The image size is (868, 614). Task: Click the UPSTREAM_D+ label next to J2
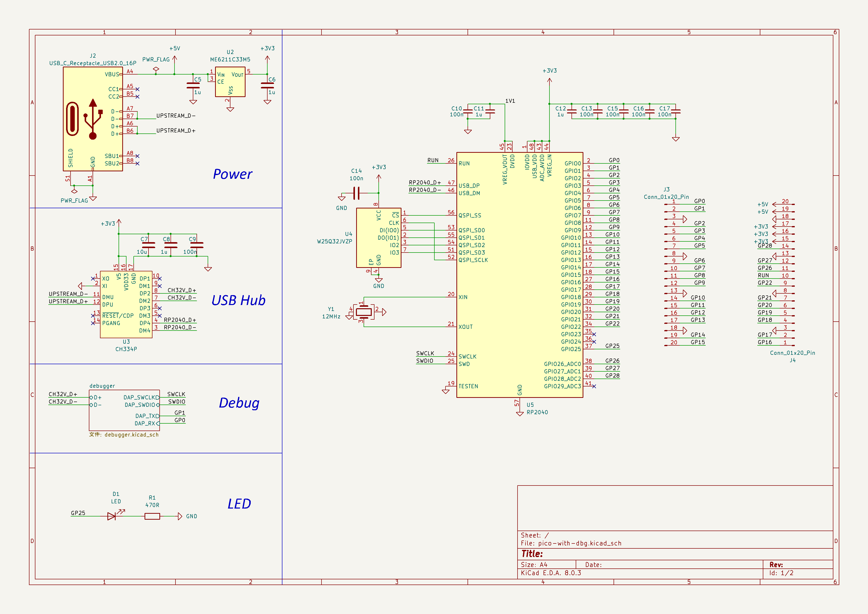[x=176, y=130]
